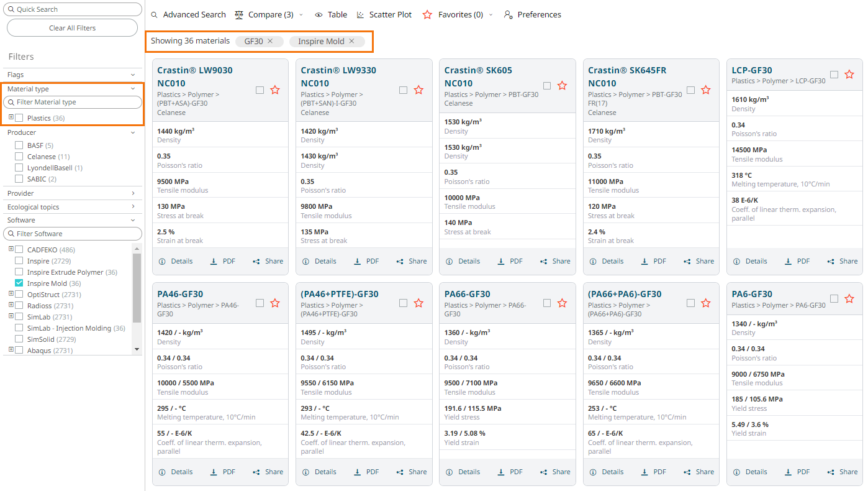Star the Crastin SK645FR NC010 material
Image resolution: width=868 pixels, height=491 pixels.
(x=705, y=90)
